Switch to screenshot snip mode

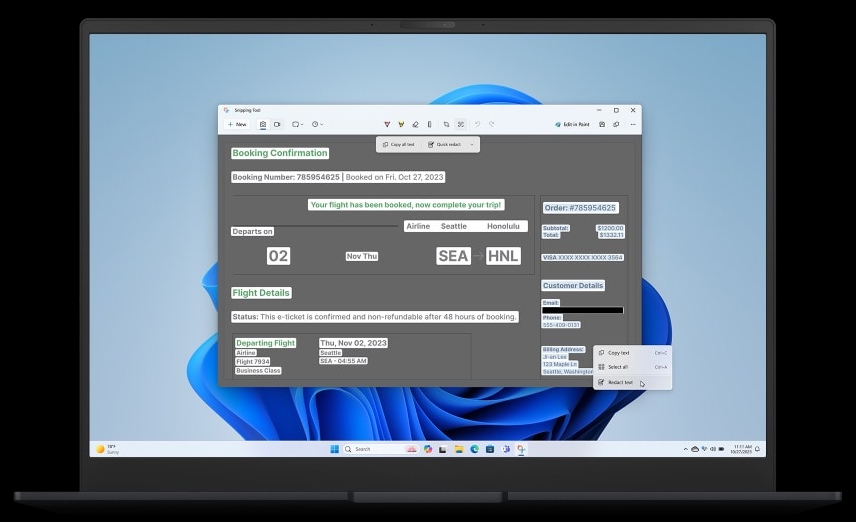tap(263, 124)
